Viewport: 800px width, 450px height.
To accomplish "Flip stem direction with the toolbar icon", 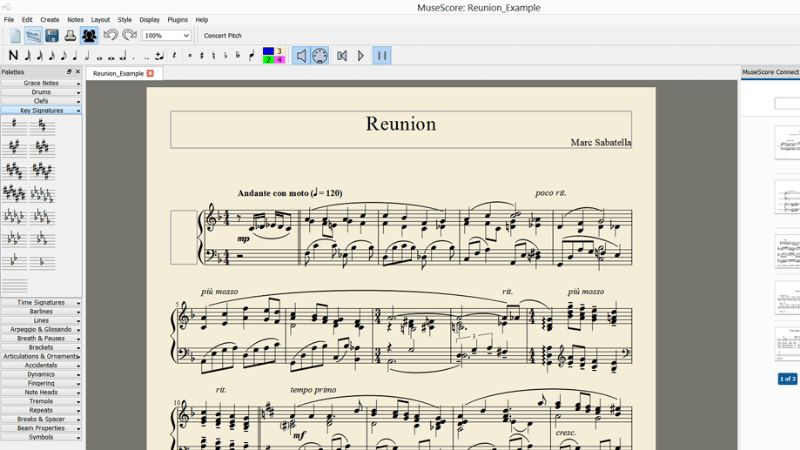I will click(x=252, y=56).
